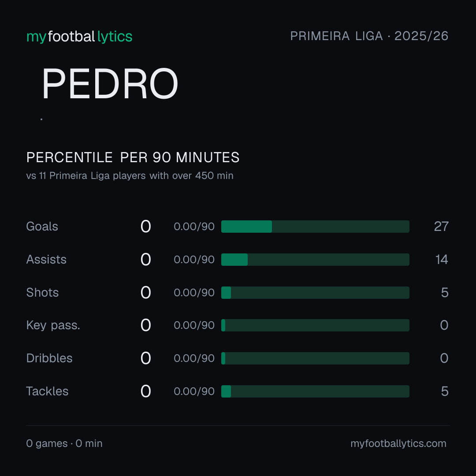Click the myfootballytics logo
Screen dimensions: 476x476
(79, 37)
